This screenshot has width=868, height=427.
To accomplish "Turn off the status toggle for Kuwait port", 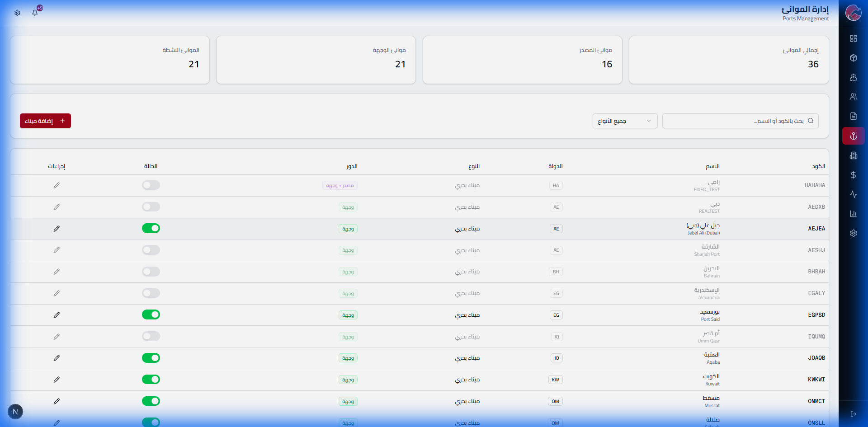I will point(151,380).
